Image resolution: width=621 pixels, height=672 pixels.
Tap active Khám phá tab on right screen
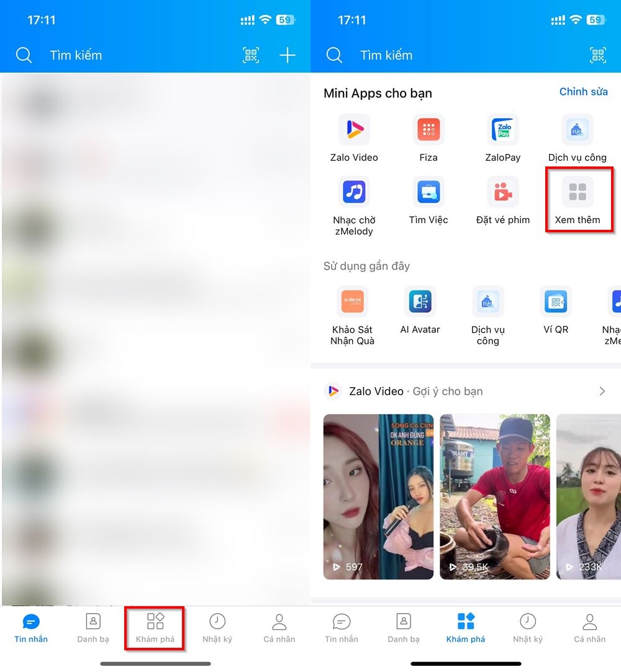click(x=465, y=629)
